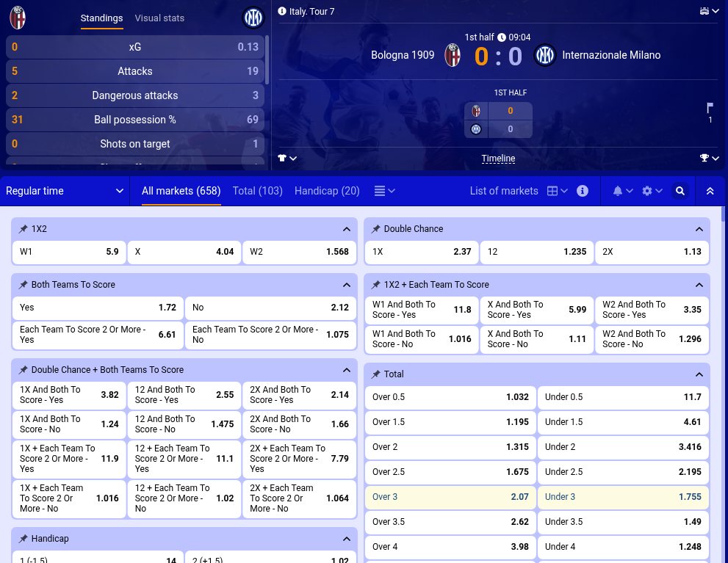Viewport: 728px width, 563px height.
Task: Pin the Handicap market
Action: pyautogui.click(x=23, y=539)
